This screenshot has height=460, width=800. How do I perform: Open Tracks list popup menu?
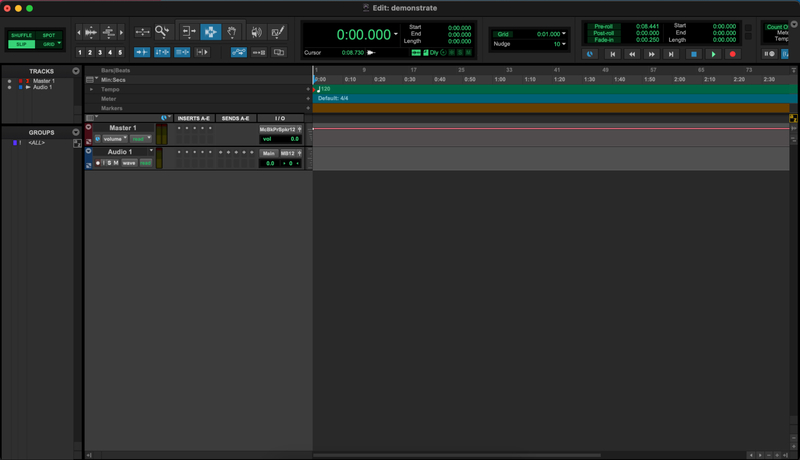pyautogui.click(x=76, y=71)
